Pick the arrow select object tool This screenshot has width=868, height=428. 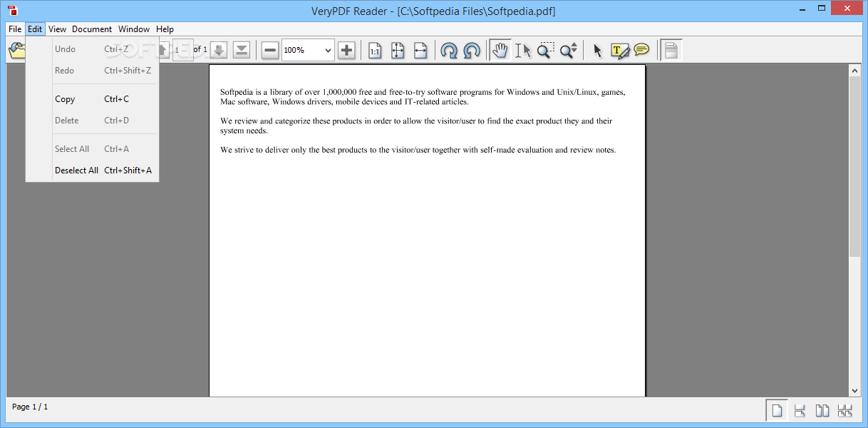[x=597, y=50]
